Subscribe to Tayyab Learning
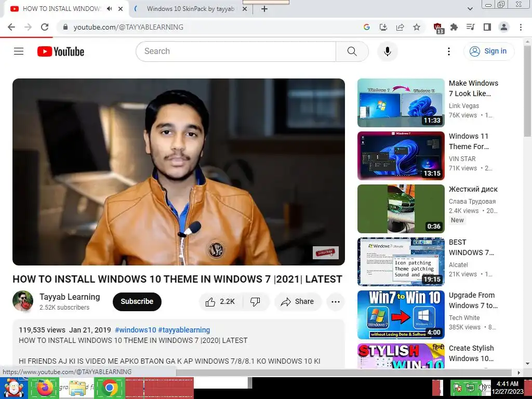The width and height of the screenshot is (532, 399). coord(137,302)
